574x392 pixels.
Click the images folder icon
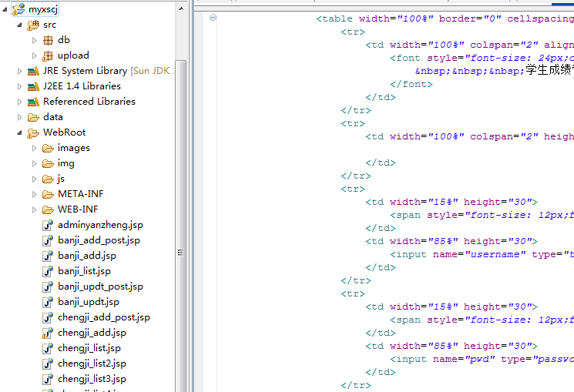pyautogui.click(x=48, y=148)
